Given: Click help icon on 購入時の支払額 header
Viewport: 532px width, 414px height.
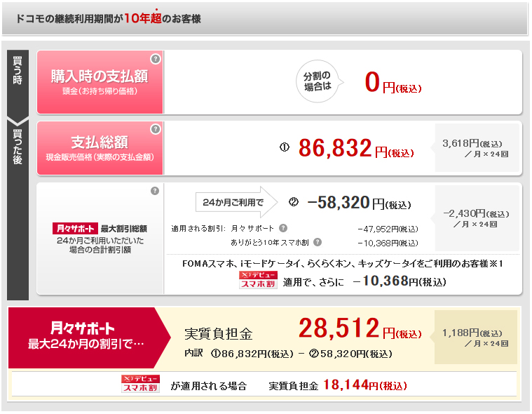Looking at the screenshot, I should [x=156, y=59].
